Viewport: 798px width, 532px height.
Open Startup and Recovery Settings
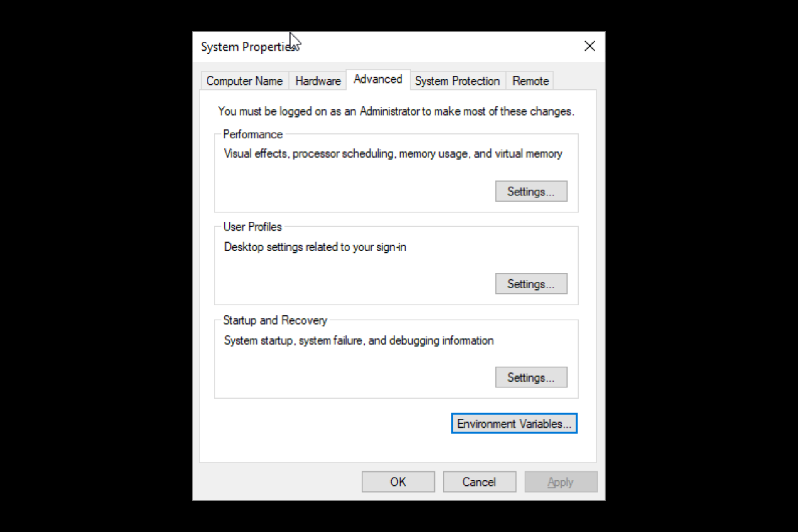(x=531, y=377)
